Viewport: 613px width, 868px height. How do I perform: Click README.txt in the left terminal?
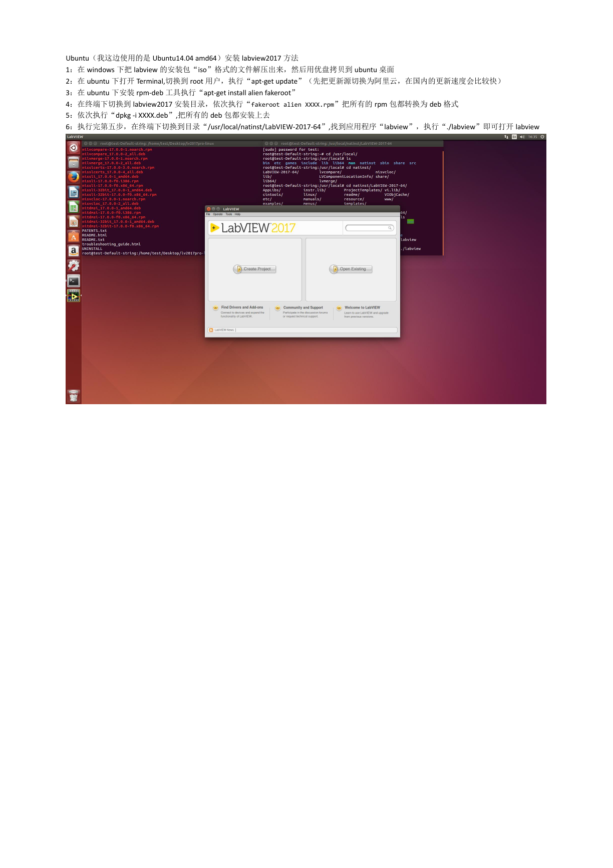(x=93, y=240)
